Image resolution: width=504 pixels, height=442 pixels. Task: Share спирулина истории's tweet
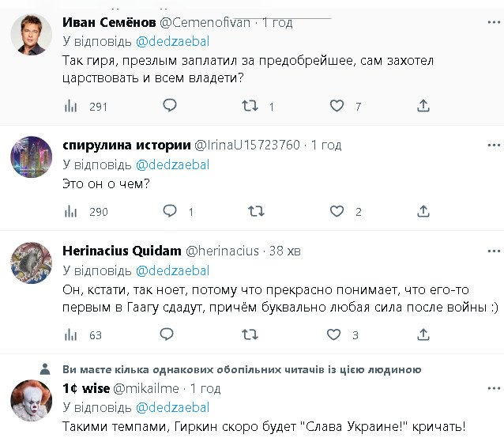(423, 211)
